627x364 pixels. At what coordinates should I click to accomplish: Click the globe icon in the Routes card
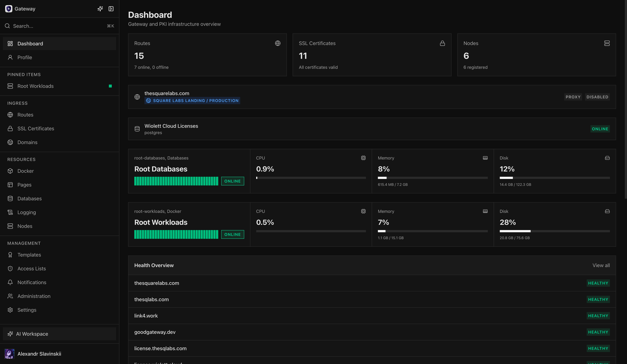[278, 43]
